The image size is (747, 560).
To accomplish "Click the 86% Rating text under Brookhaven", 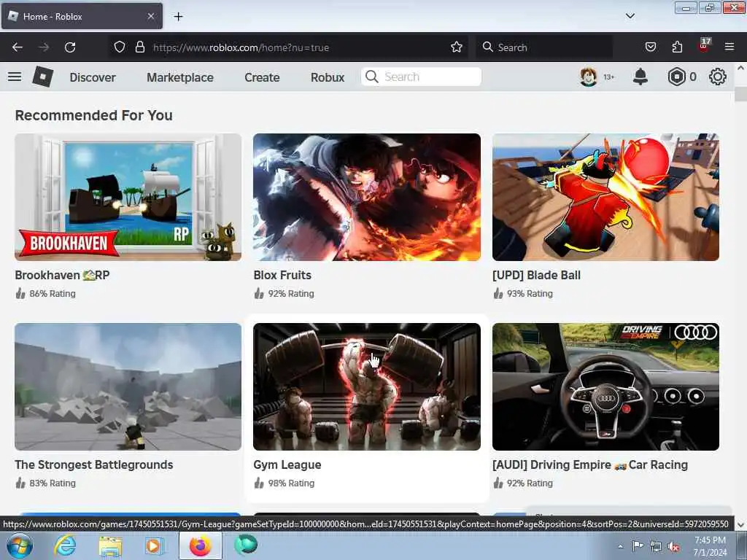I will (53, 294).
